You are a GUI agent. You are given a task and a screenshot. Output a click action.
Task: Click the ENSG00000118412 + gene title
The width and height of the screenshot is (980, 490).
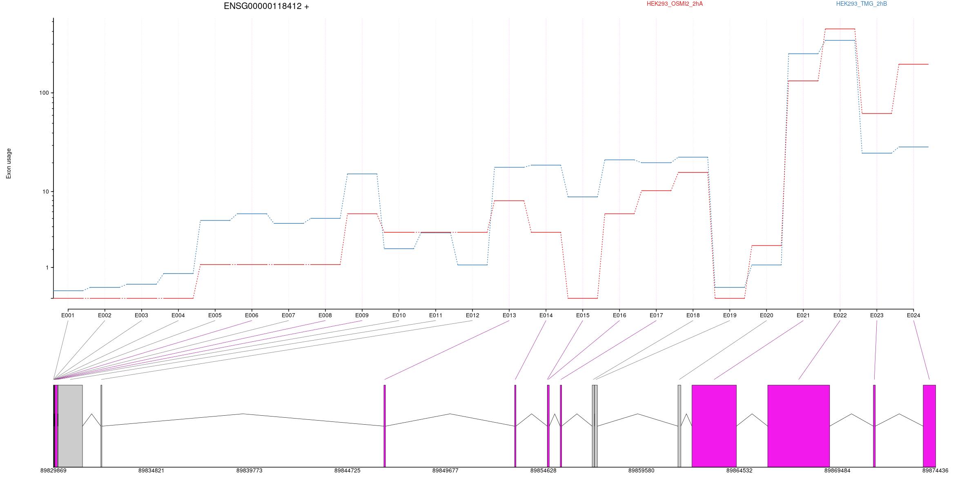coord(266,6)
